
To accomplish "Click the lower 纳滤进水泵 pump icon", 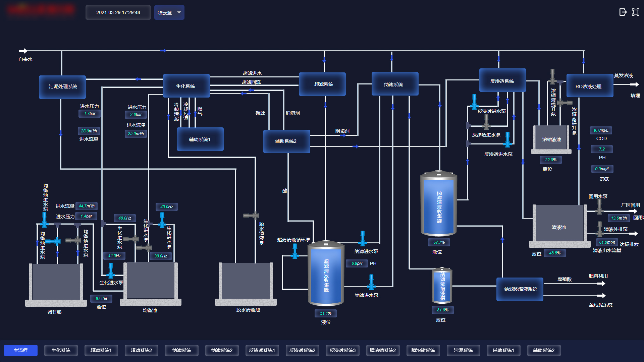I will click(x=371, y=282).
